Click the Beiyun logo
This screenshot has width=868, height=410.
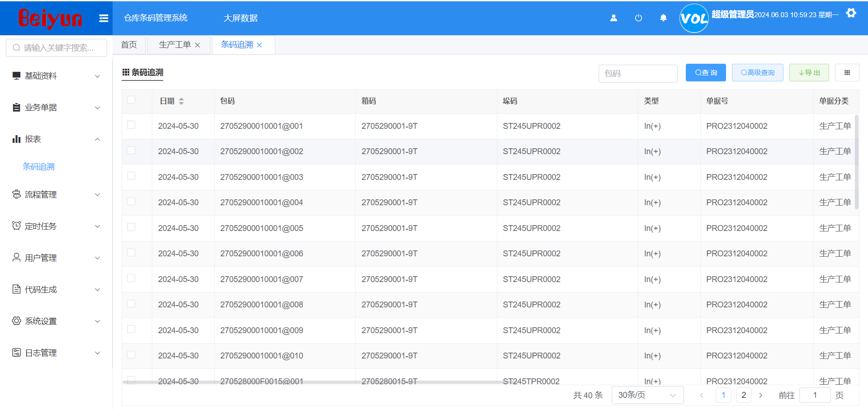click(50, 19)
